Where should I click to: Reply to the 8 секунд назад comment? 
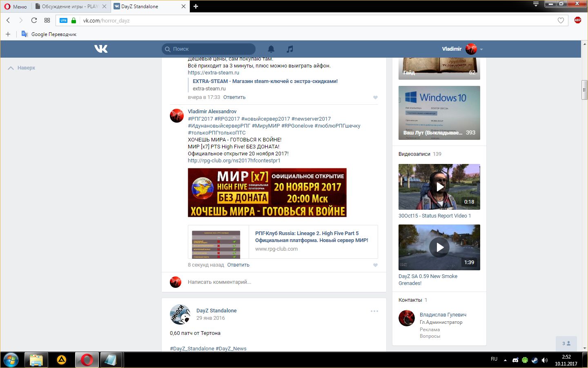click(238, 265)
